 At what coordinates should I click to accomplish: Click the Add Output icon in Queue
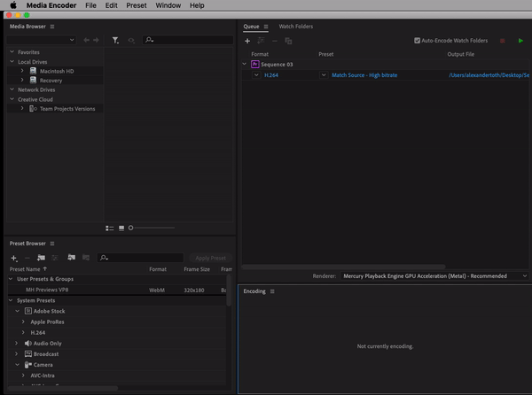261,41
